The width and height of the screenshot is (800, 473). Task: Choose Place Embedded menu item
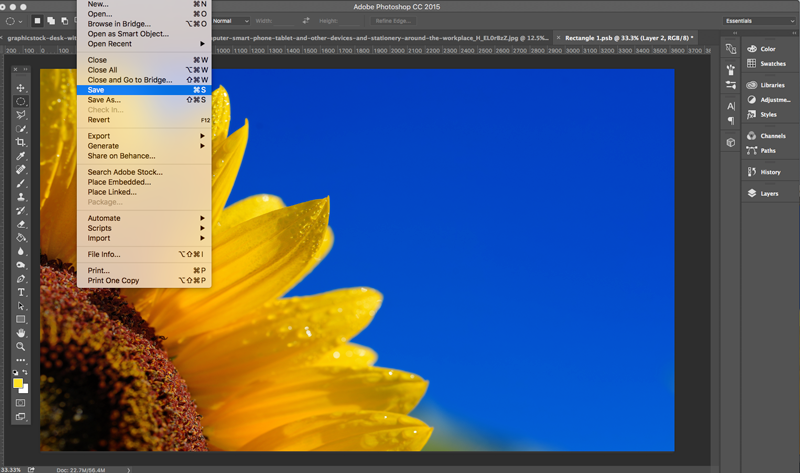pos(144,182)
